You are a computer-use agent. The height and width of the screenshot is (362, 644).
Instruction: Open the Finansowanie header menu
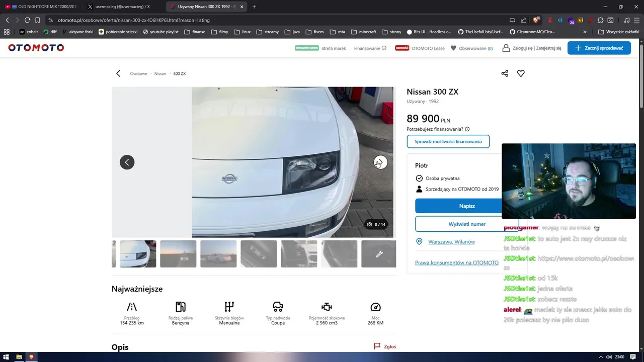point(370,48)
